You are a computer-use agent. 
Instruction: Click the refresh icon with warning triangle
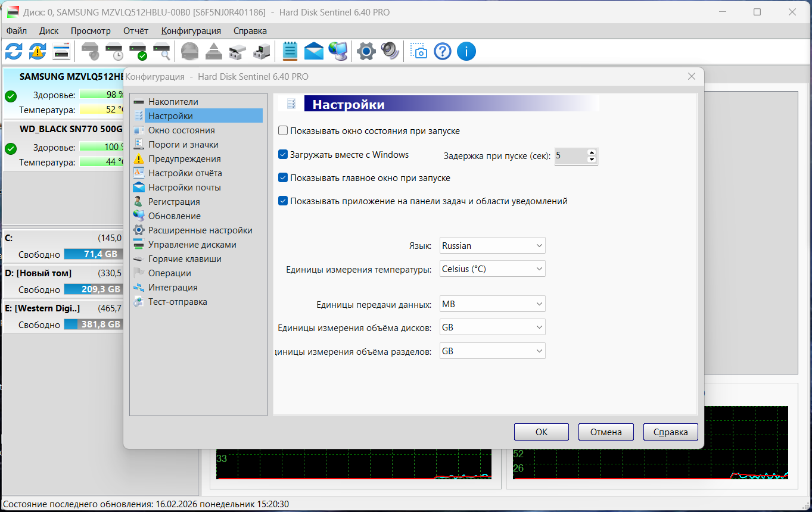point(38,52)
